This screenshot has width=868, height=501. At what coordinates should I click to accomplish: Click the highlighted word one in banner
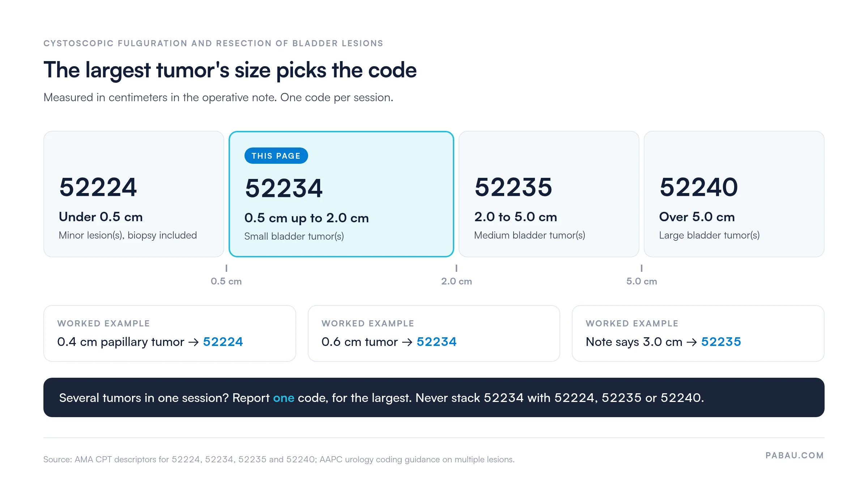pos(284,398)
